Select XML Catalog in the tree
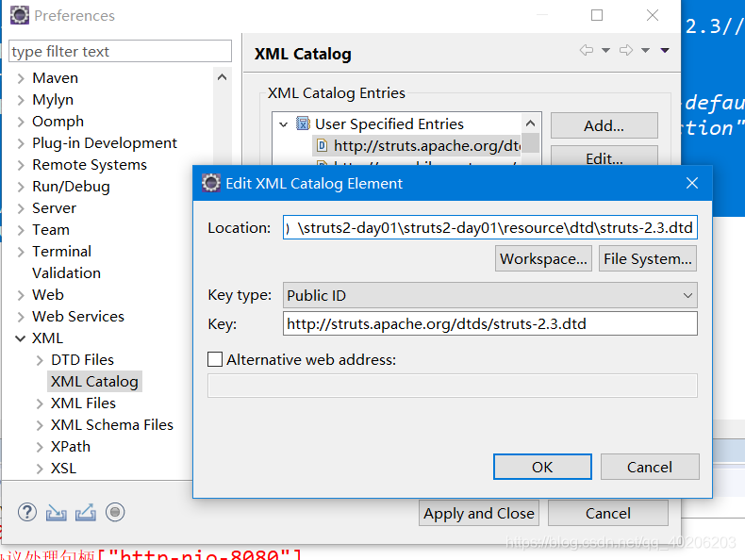Screen dimensions: 745x560 pyautogui.click(x=94, y=382)
